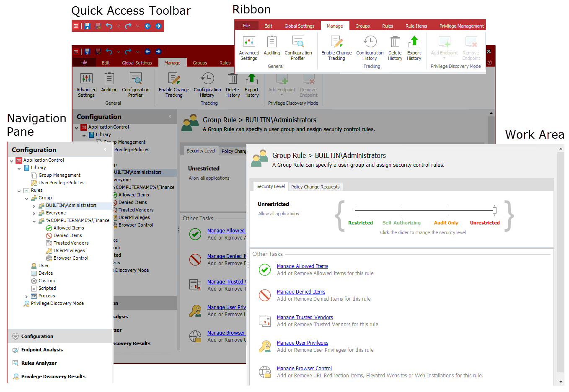Open Configuration History in the Ribbon callout
Screen dimensions: 569x392
tap(370, 48)
